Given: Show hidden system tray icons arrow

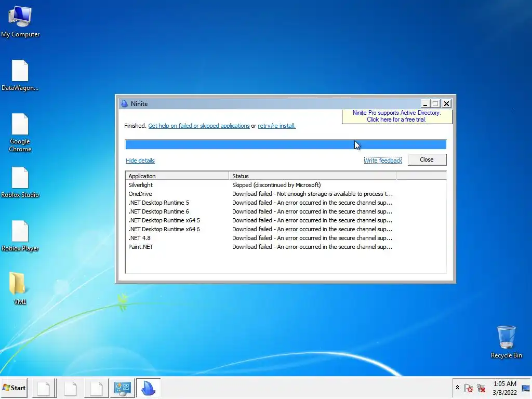Looking at the screenshot, I should pyautogui.click(x=457, y=388).
